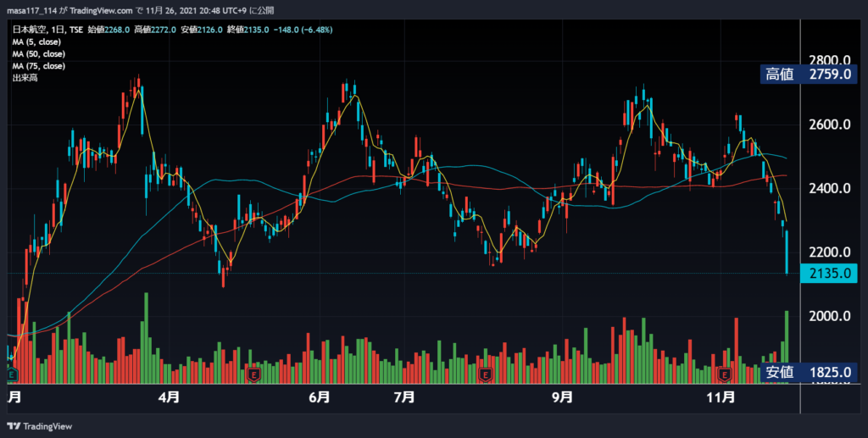Click the current price 2135.0 axis label

[x=829, y=273]
